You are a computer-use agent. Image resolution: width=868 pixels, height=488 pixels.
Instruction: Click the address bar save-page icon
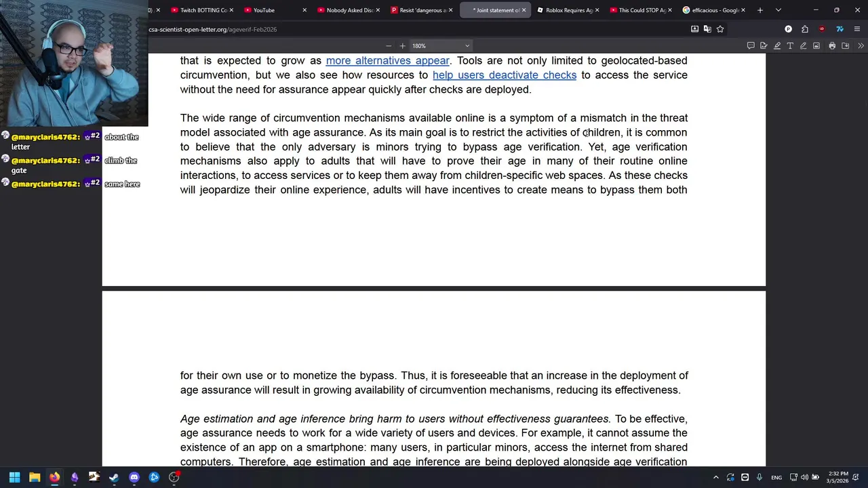pos(694,29)
